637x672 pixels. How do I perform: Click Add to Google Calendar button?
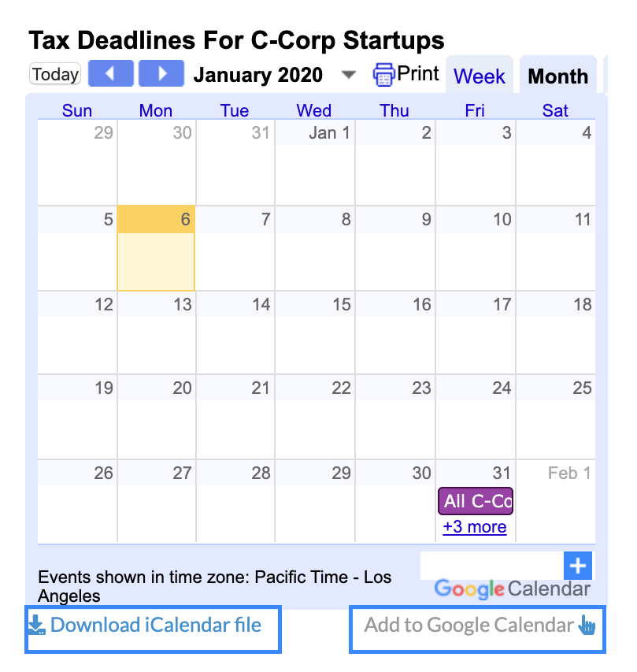[x=477, y=629]
